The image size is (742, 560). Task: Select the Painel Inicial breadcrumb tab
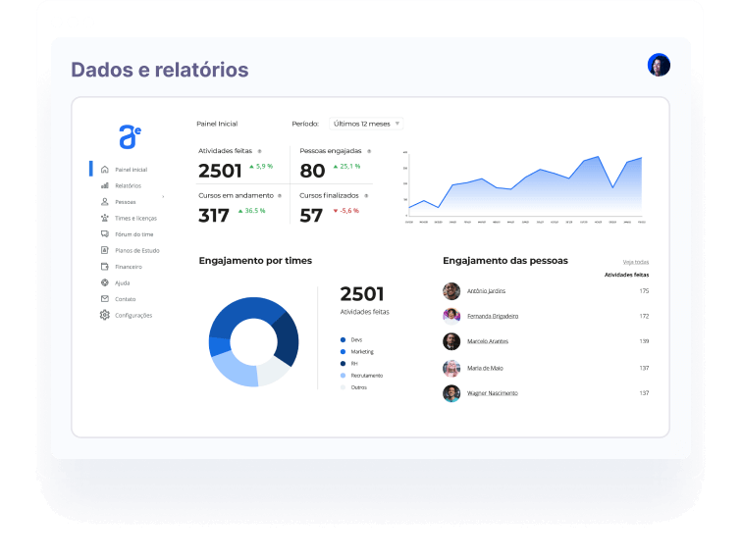217,124
